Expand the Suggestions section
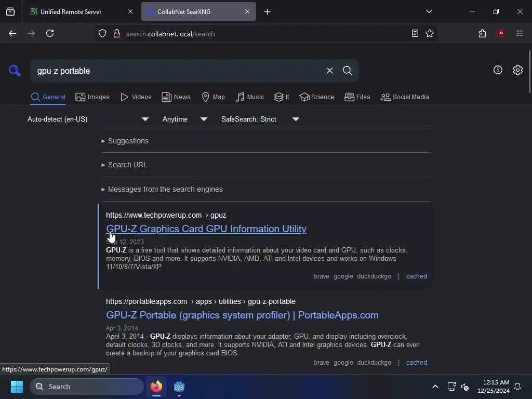532x399 pixels. click(125, 141)
